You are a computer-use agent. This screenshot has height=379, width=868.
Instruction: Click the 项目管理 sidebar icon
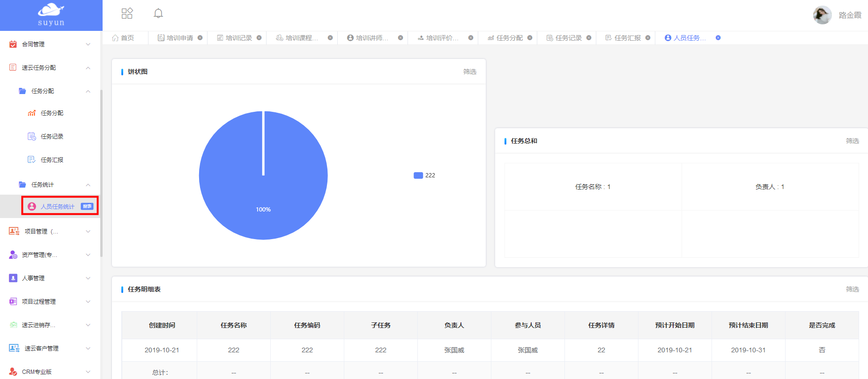(x=14, y=231)
